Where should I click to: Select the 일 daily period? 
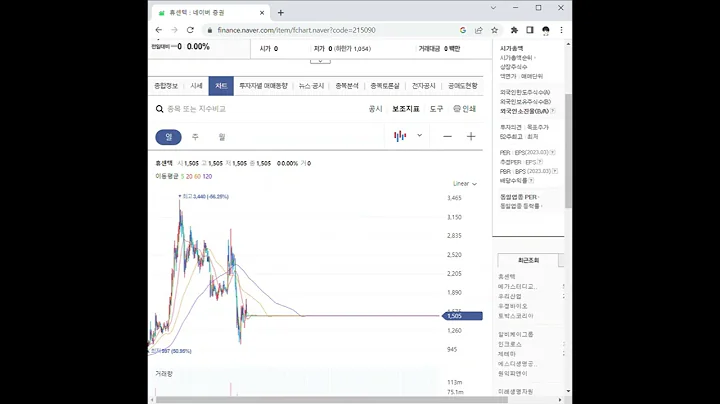tap(169, 137)
